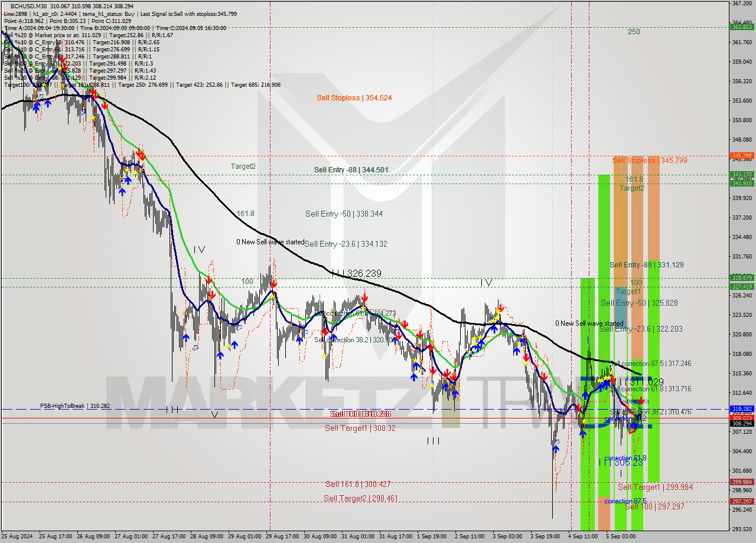The width and height of the screenshot is (756, 543).
Task: Click the 367.020 price scale value
Action: 741,4
